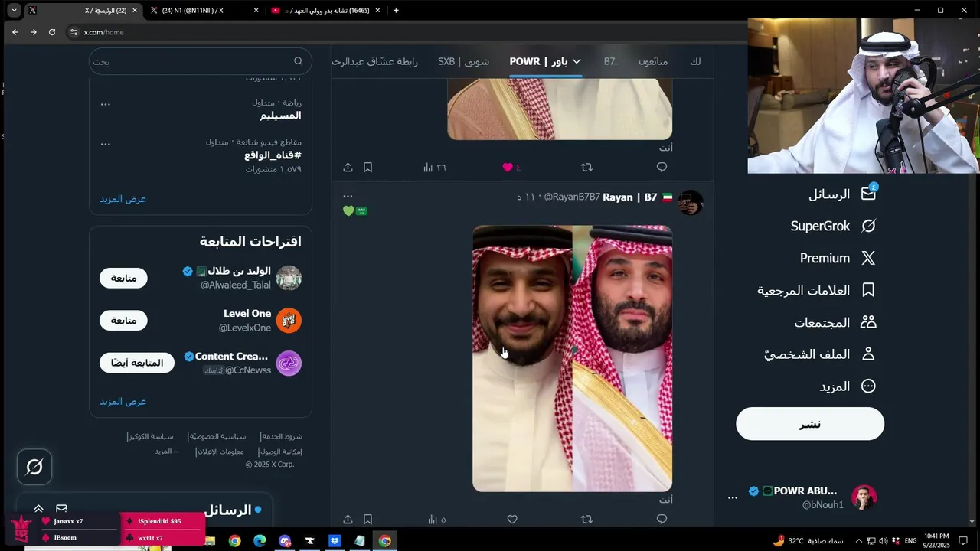Share the upper post with 4 likes
This screenshot has height=551, width=980.
point(348,167)
